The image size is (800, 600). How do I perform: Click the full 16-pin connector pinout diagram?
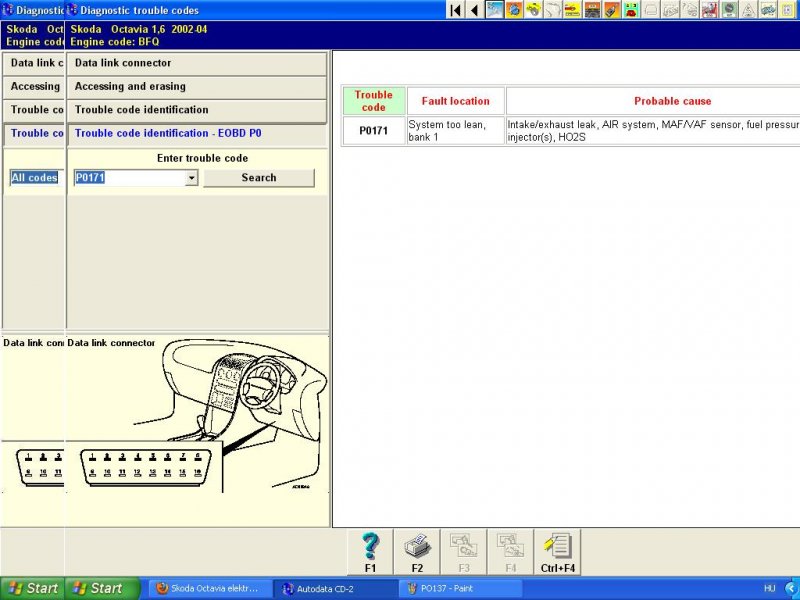pyautogui.click(x=146, y=467)
